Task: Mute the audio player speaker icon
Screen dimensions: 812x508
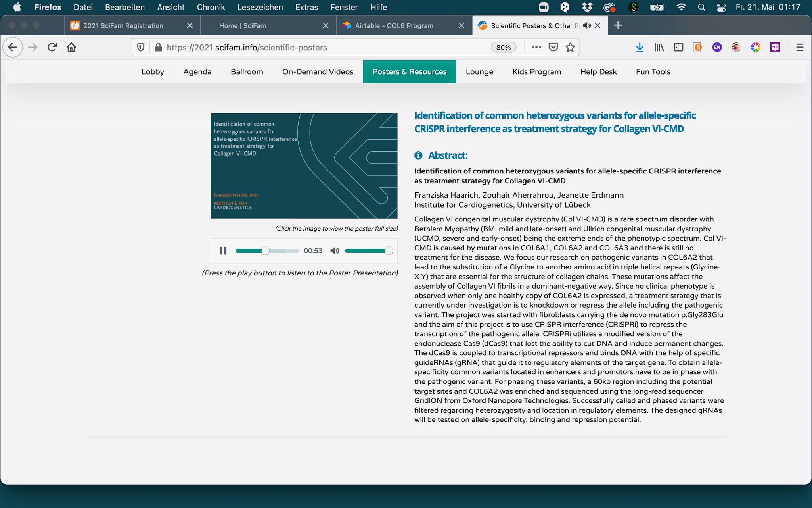Action: click(x=335, y=251)
